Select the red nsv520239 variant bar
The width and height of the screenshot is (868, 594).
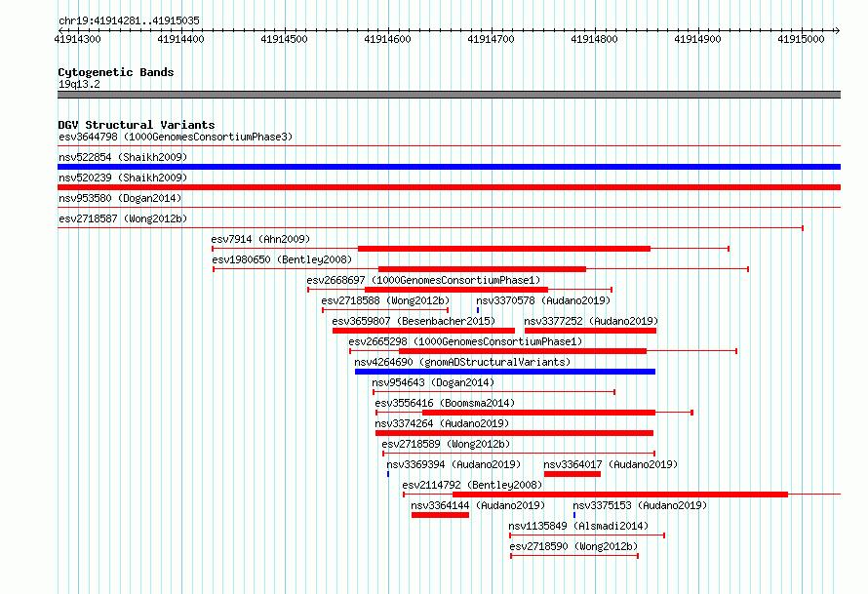449,187
